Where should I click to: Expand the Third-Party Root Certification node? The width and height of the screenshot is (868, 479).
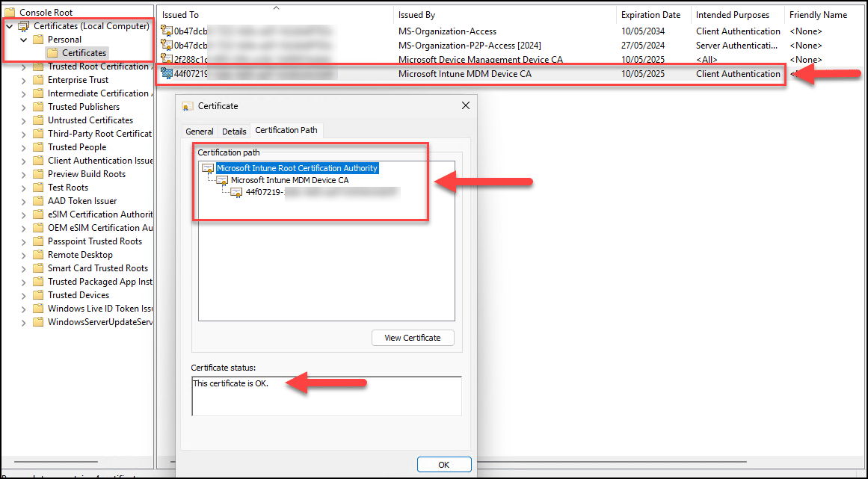point(23,134)
